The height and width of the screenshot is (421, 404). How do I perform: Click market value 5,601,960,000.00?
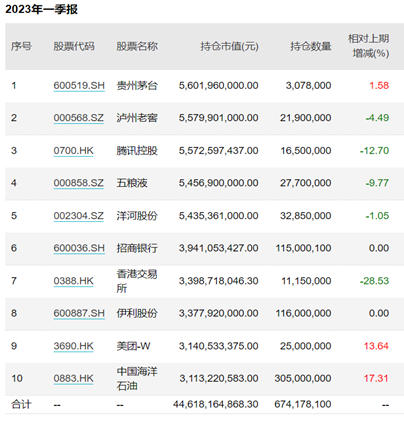point(219,86)
